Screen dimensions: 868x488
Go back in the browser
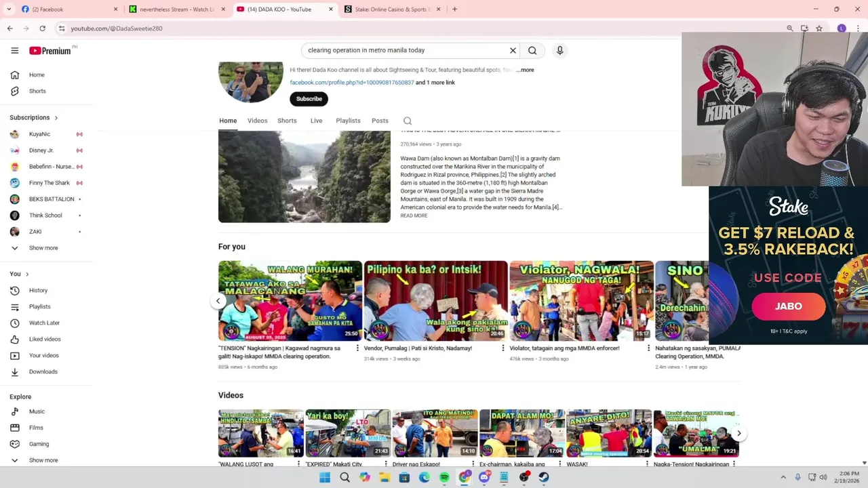pos(9,28)
